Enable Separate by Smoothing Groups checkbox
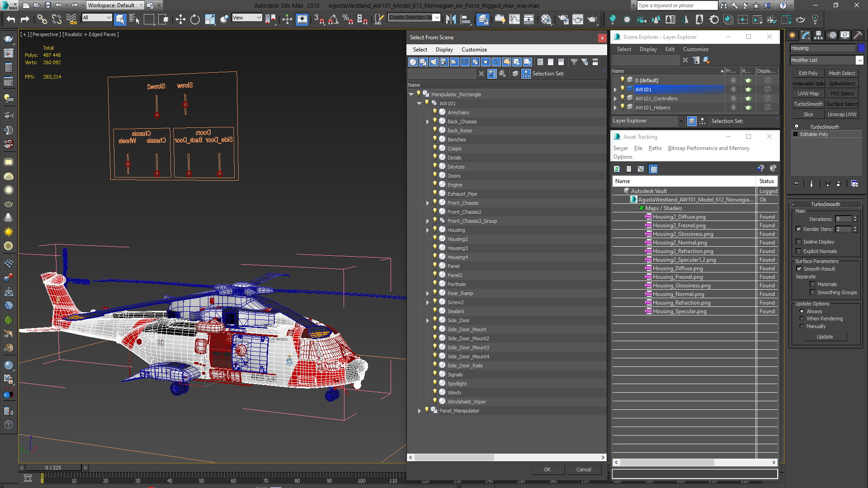 point(812,292)
